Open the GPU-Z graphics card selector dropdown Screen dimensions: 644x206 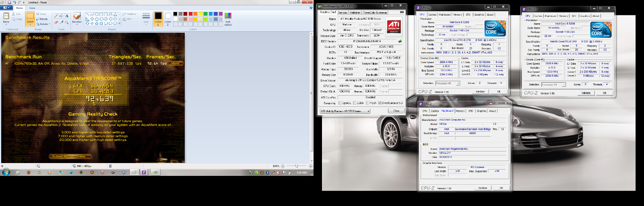tap(345, 111)
